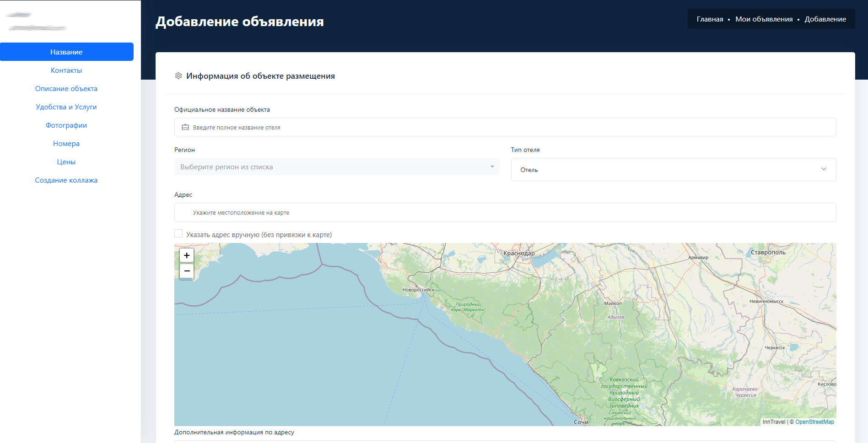Open the Фотографии section
Image resolution: width=868 pixels, height=443 pixels.
click(x=66, y=125)
